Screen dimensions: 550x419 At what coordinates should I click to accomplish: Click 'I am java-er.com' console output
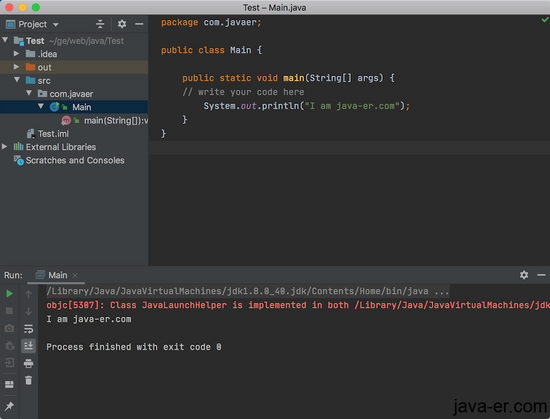89,319
